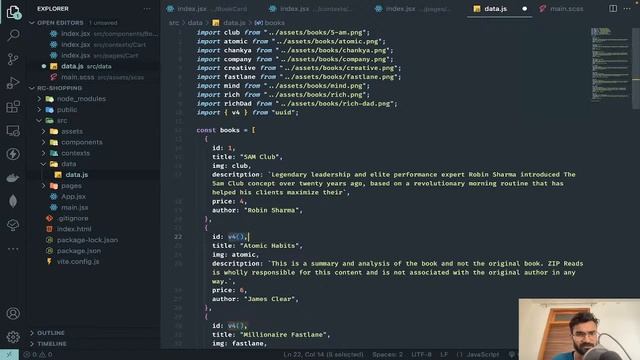The image size is (640, 360).
Task: Open the Accounts menu icon
Action: pos(13,313)
